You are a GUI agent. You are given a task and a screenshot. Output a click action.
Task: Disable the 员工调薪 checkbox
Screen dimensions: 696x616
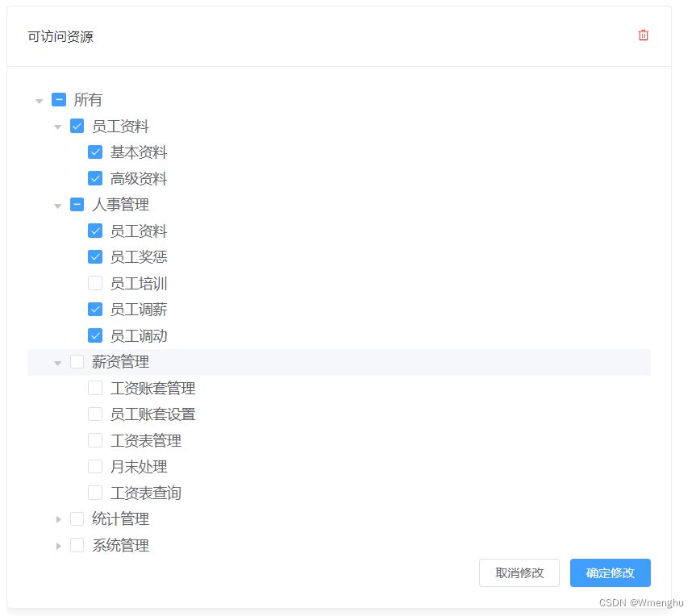tap(95, 310)
